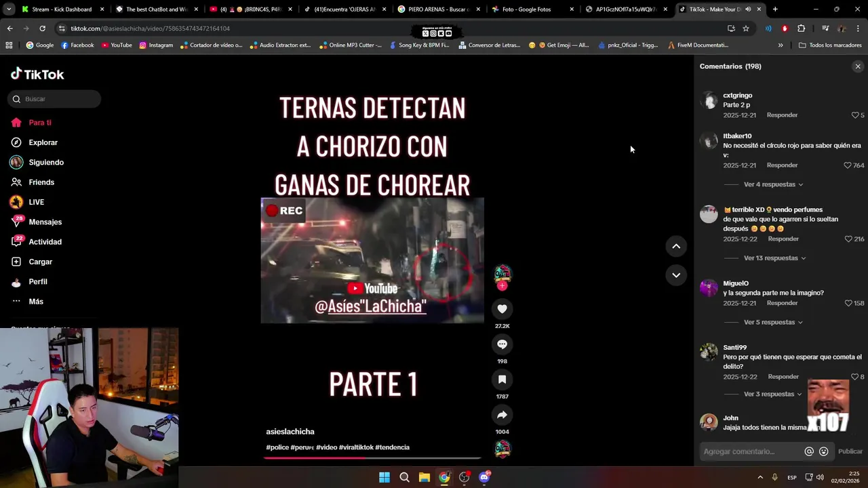
Task: Show hidden tray icons chevron
Action: 760,477
